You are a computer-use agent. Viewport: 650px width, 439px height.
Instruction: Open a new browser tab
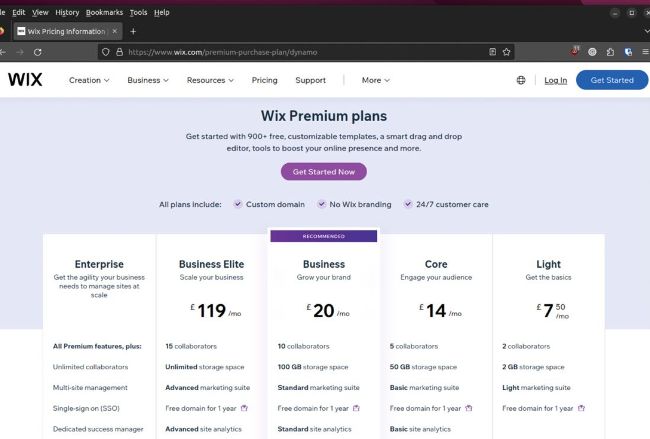[133, 31]
